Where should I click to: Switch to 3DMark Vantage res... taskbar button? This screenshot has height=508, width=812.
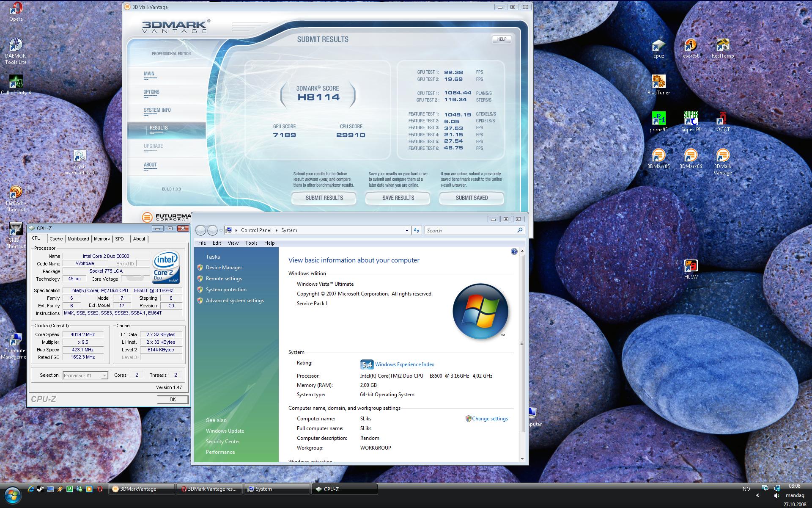click(x=209, y=489)
